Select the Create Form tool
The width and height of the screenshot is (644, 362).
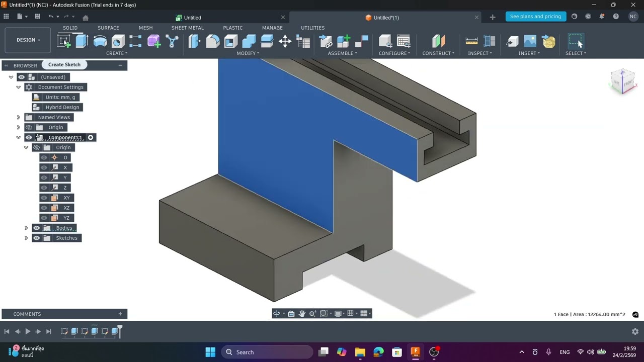click(154, 41)
